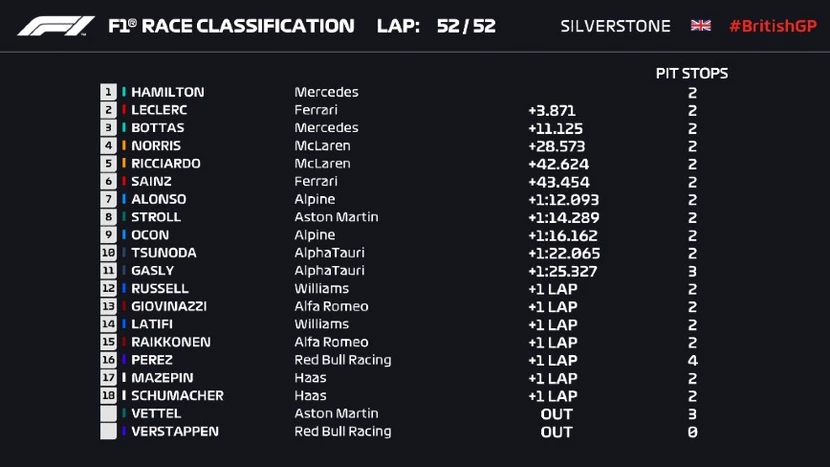The width and height of the screenshot is (830, 467).
Task: Click the British flag icon
Action: coord(700,25)
